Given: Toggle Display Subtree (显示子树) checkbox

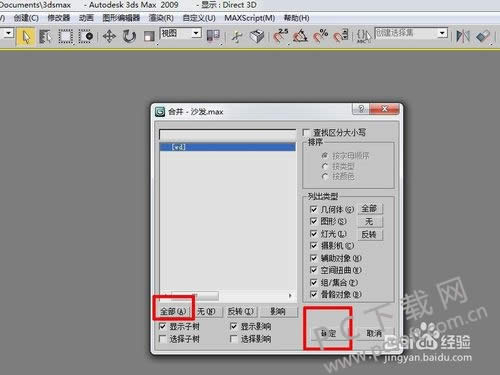Looking at the screenshot, I should [x=163, y=326].
